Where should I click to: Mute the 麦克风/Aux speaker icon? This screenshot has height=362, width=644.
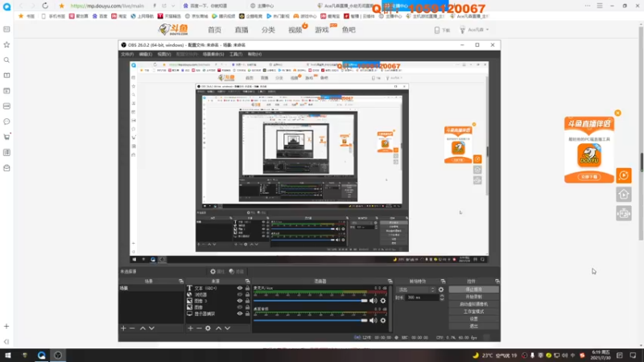click(x=373, y=301)
